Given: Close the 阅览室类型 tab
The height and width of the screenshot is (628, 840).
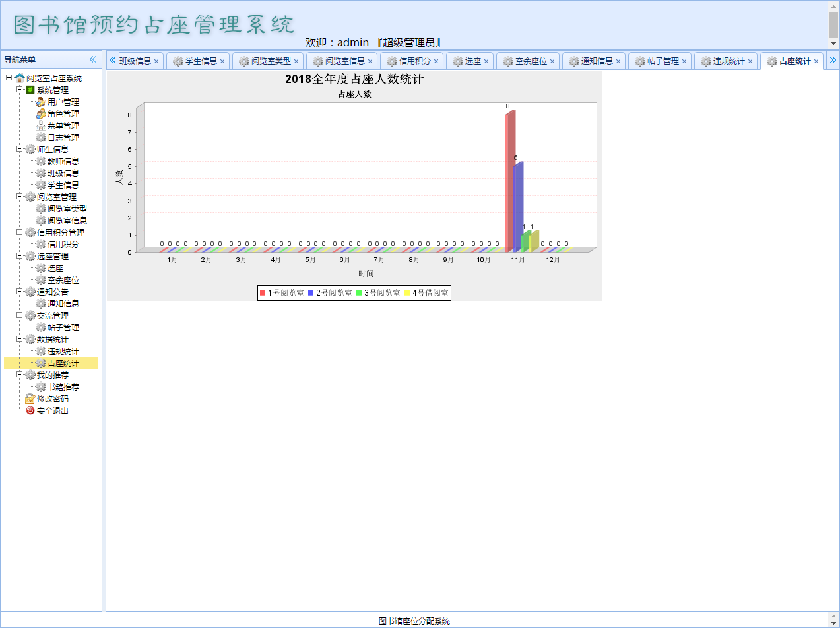Looking at the screenshot, I should tap(296, 61).
